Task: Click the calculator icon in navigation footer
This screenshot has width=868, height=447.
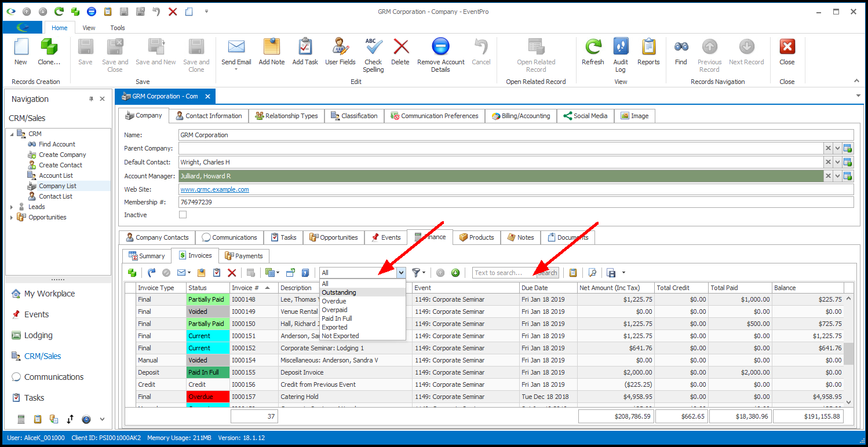Action: point(21,419)
